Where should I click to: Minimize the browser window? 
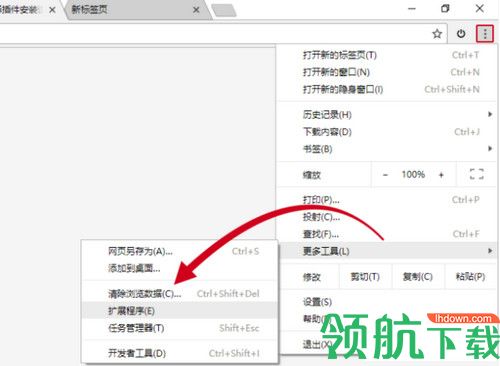412,9
